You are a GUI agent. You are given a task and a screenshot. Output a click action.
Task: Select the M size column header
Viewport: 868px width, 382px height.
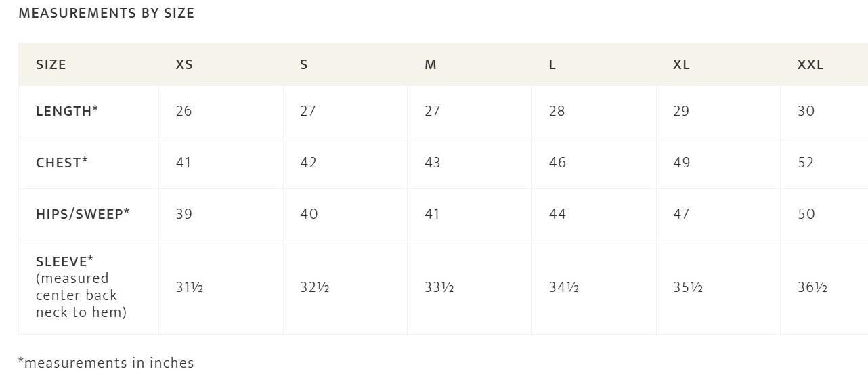(x=431, y=65)
